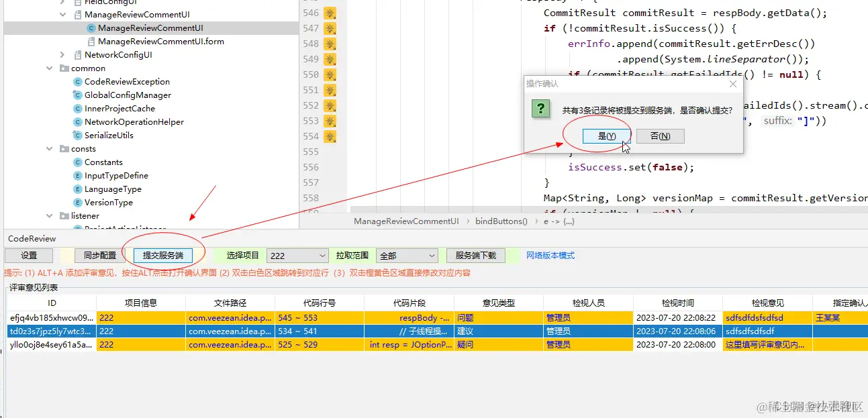Click the gutter marker icon at line 550
Image resolution: width=868 pixels, height=418 pixels.
point(330,74)
